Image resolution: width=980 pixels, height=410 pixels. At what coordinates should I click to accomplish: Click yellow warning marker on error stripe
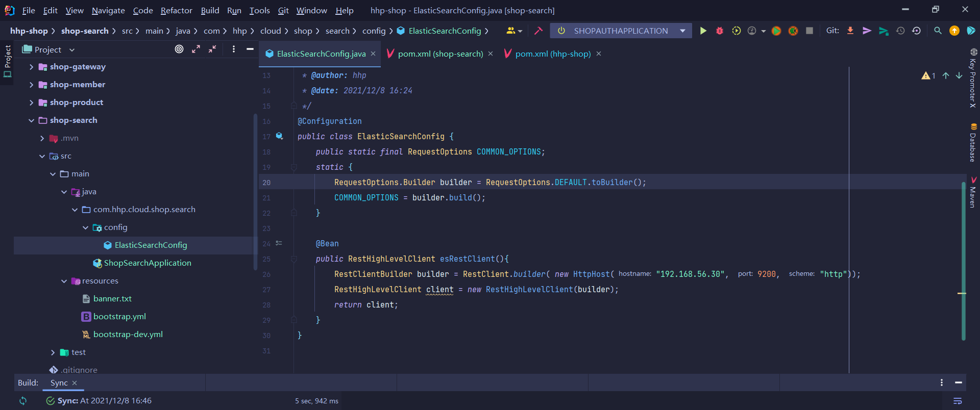[x=962, y=293]
